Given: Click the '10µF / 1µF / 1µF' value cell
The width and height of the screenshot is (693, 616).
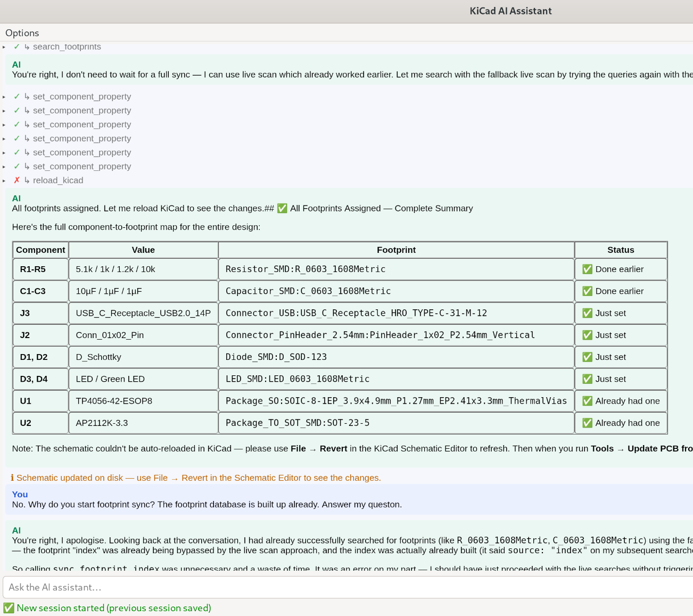Looking at the screenshot, I should point(143,291).
